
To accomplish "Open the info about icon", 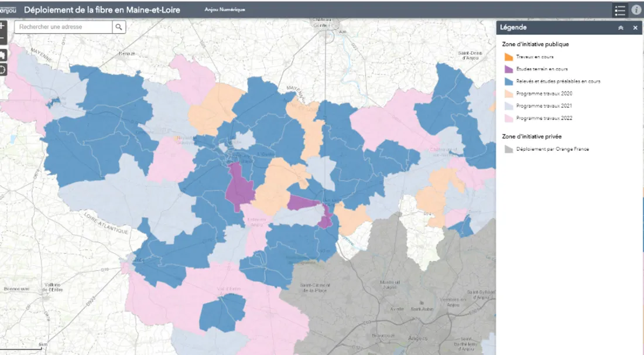I will click(x=636, y=10).
